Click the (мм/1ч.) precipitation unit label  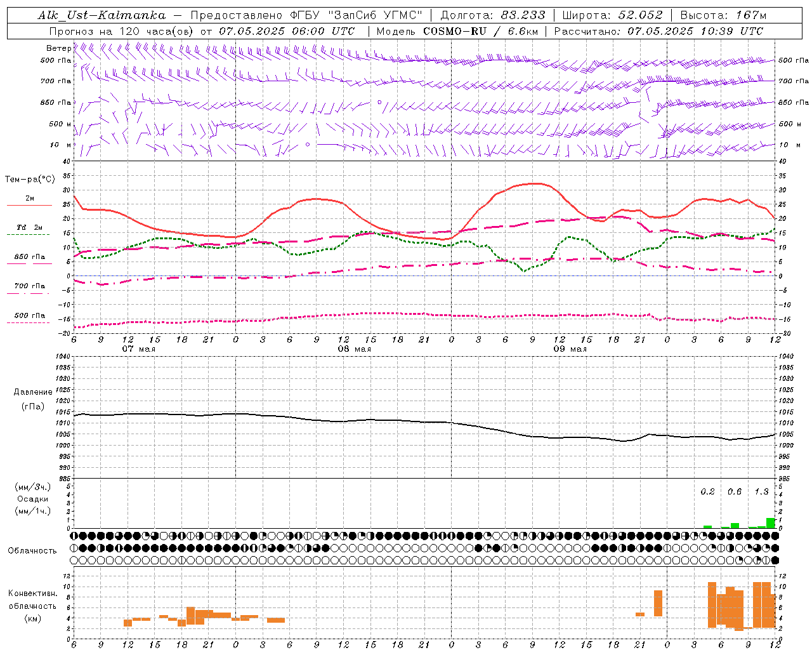click(33, 511)
